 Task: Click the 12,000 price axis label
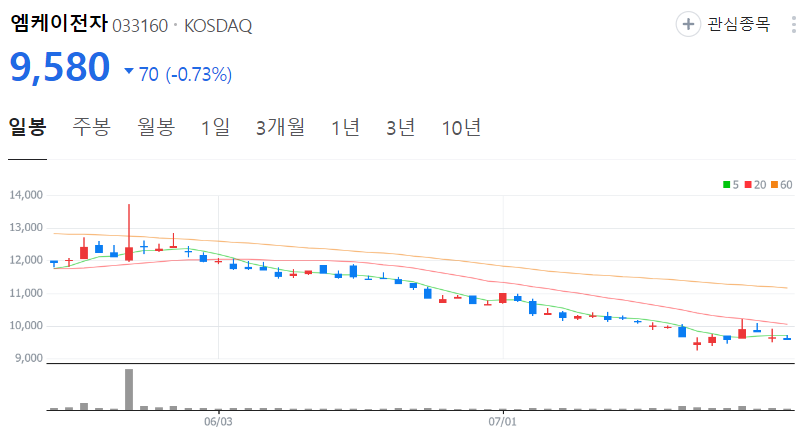click(x=26, y=260)
